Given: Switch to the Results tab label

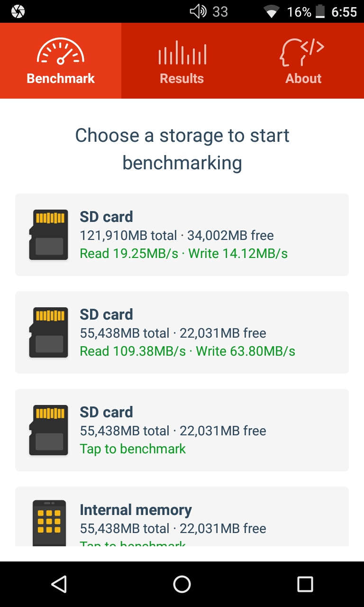Looking at the screenshot, I should [x=182, y=79].
